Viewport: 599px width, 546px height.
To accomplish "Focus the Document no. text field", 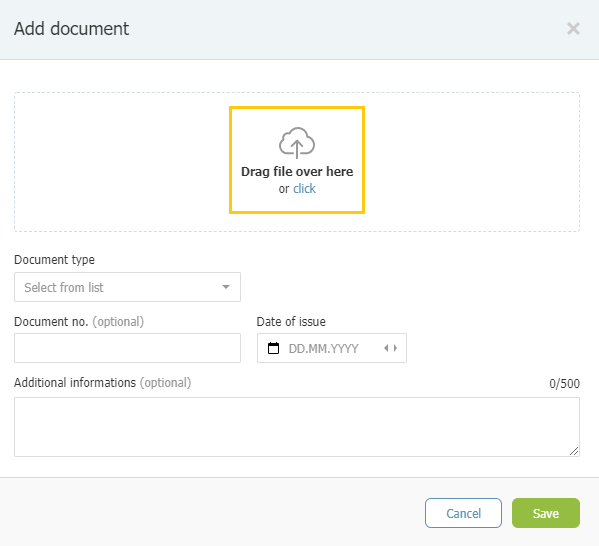I will 127,348.
